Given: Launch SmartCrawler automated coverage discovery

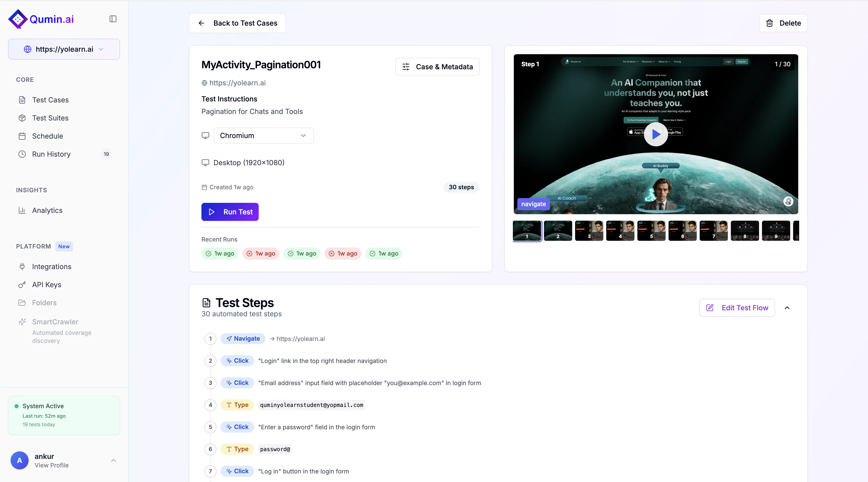Looking at the screenshot, I should coord(55,322).
